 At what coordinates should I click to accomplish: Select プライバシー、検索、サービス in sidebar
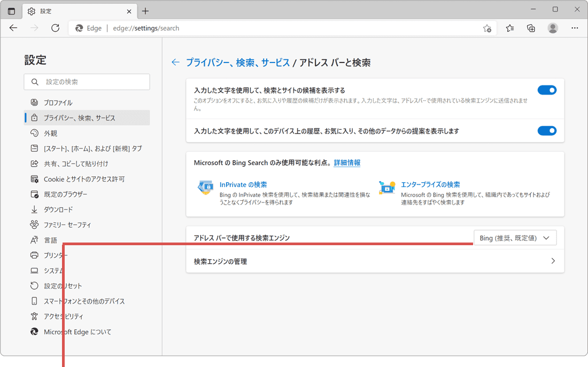87,118
